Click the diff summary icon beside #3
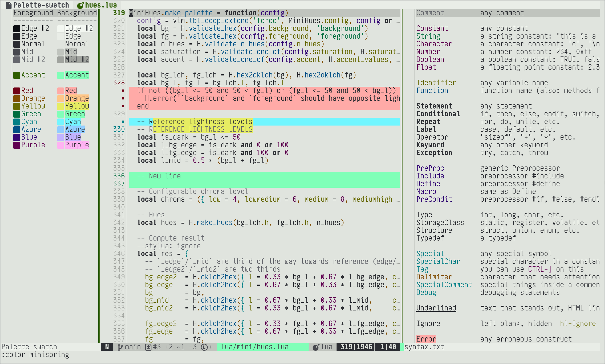Image resolution: width=605 pixels, height=364 pixels. [148, 347]
